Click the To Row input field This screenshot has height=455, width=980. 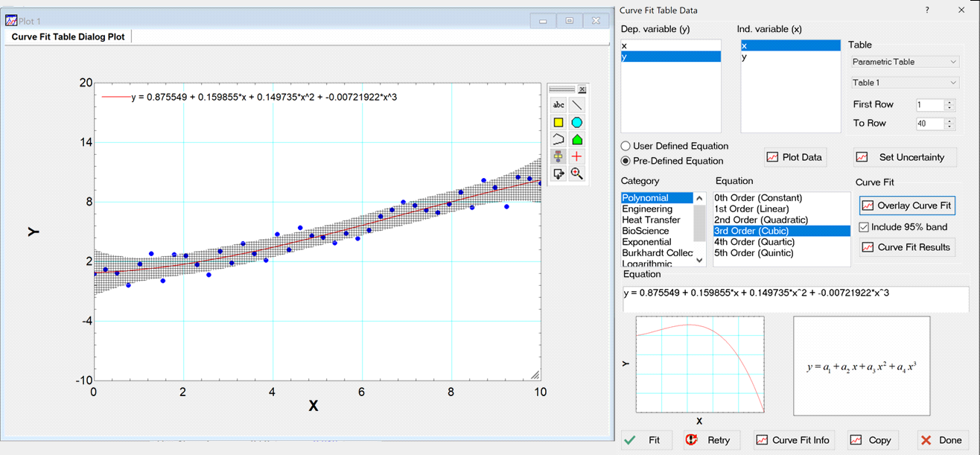point(929,124)
